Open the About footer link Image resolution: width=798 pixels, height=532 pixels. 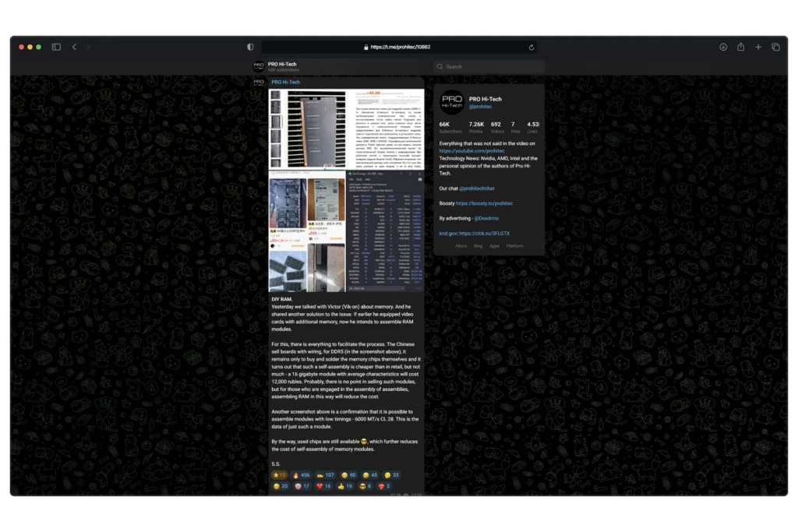click(x=461, y=245)
